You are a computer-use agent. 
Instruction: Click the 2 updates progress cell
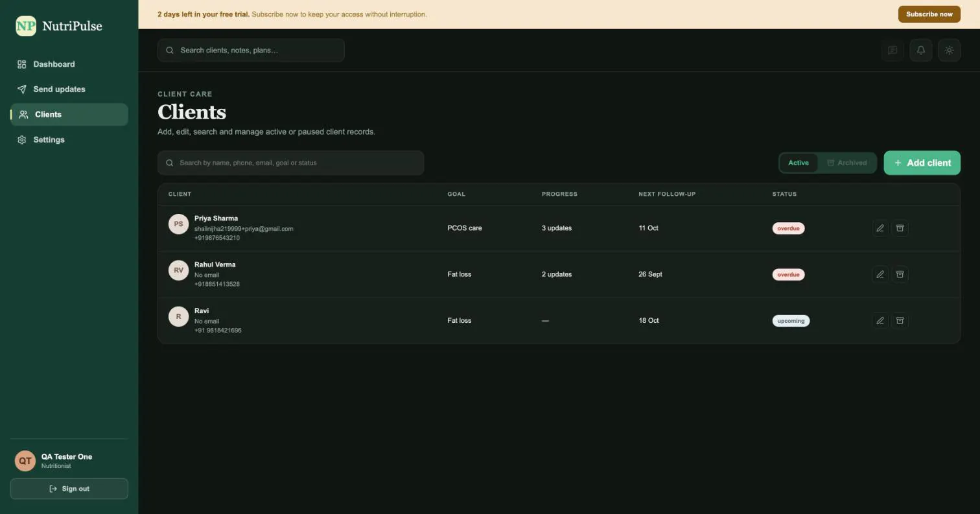[557, 274]
